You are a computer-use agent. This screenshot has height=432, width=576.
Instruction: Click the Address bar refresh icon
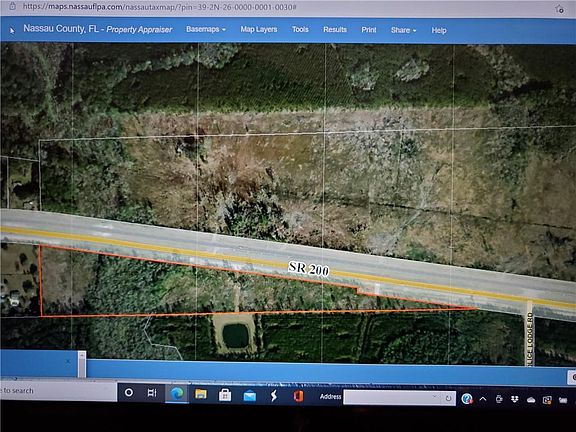click(448, 398)
